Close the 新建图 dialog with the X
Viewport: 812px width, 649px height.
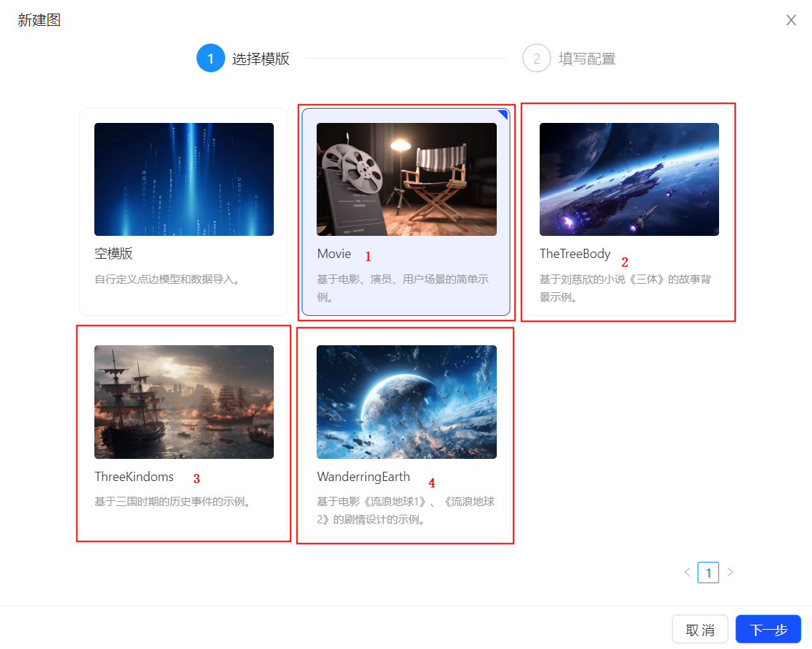pos(791,20)
